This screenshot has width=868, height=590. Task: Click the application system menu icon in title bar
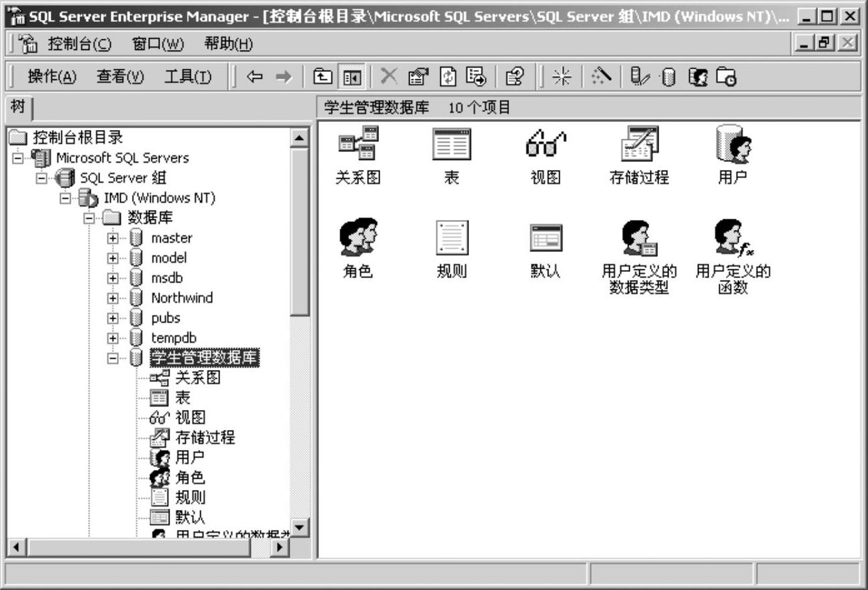[15, 15]
